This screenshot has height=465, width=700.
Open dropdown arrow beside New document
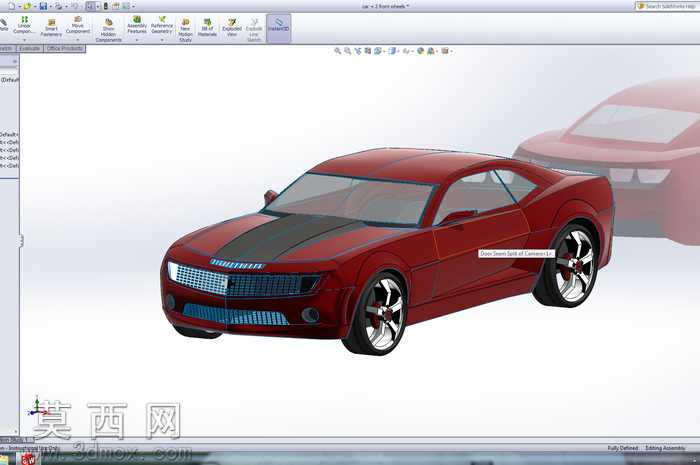point(20,7)
